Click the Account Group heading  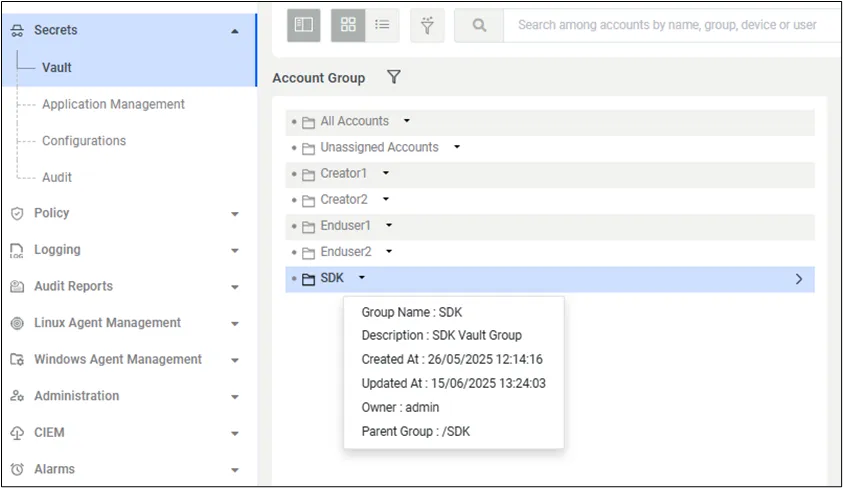319,78
